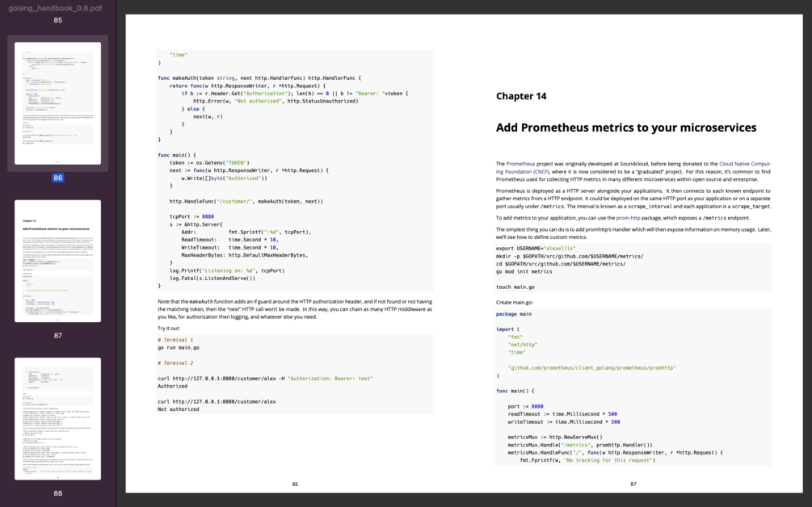Click the page number 86 footer
This screenshot has width=812, height=507.
[x=295, y=484]
